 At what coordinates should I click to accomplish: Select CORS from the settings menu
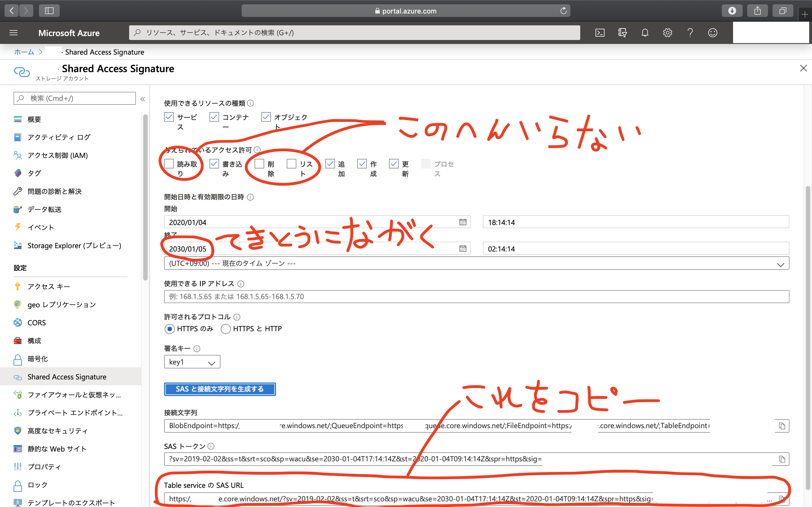coord(36,323)
